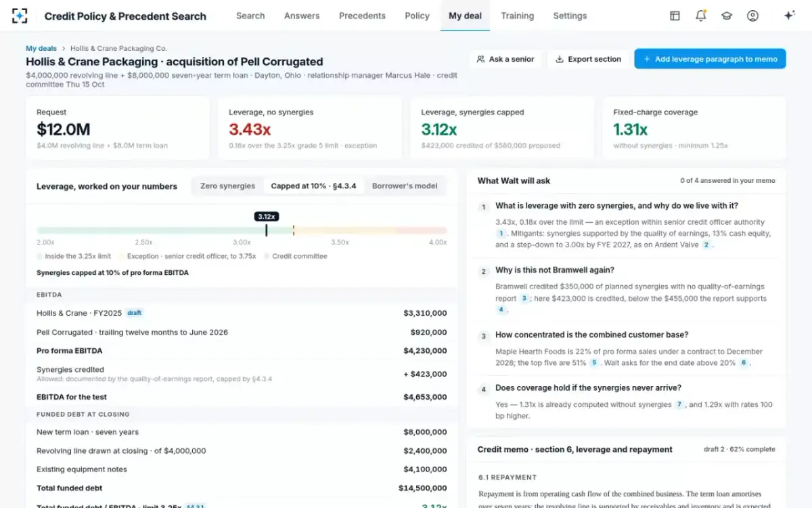Click the Synergies credited row label
812x508 pixels.
70,370
